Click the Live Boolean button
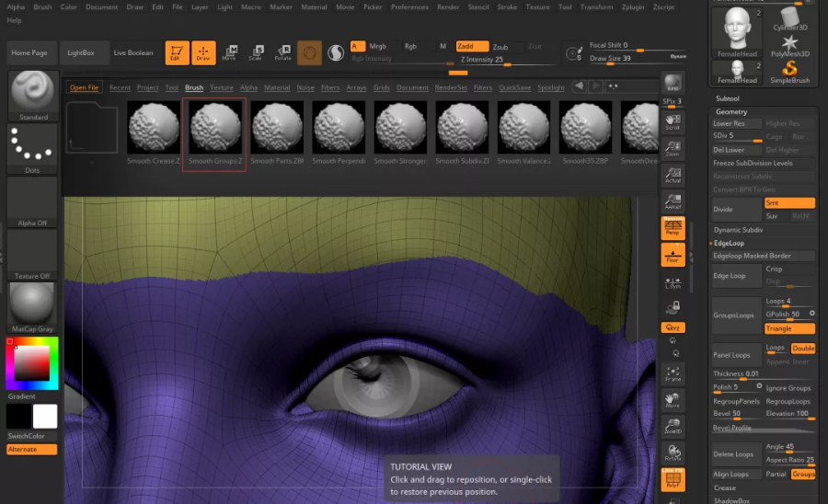This screenshot has height=504, width=828. (133, 52)
